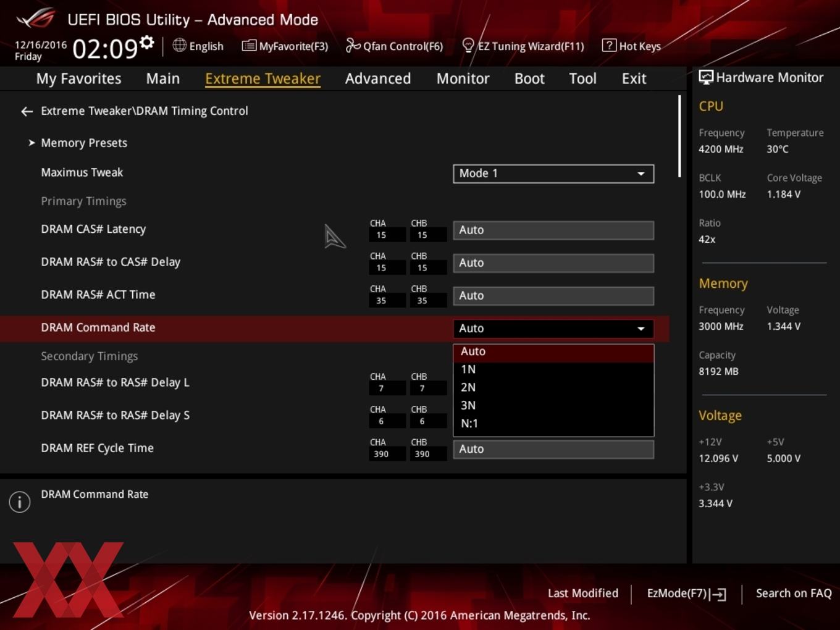Open the Tool tab
This screenshot has height=630, width=840.
point(582,78)
